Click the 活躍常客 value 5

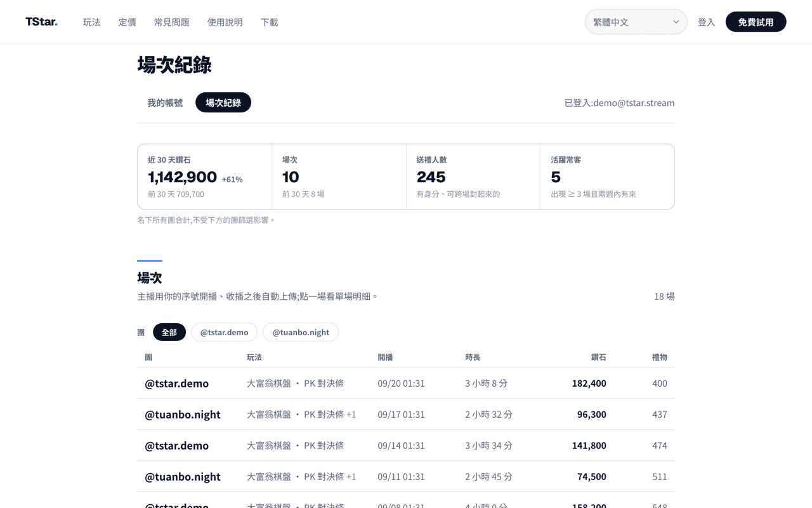coord(556,177)
